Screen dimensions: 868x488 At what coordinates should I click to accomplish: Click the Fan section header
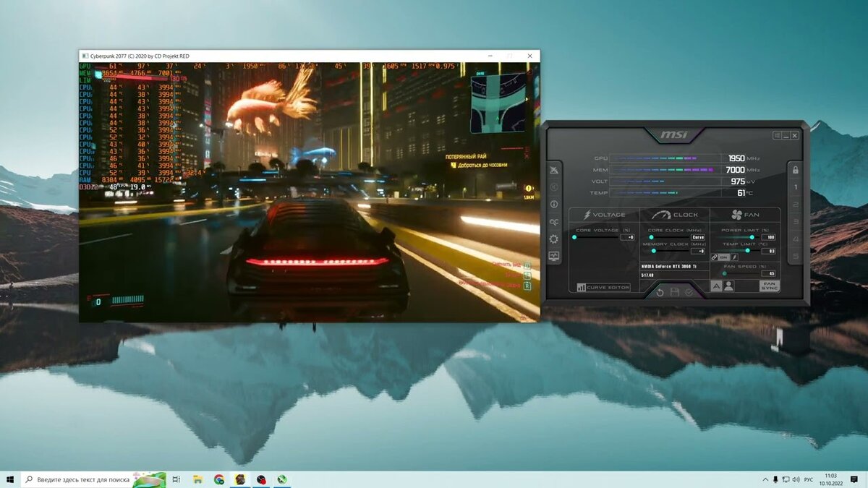tap(745, 215)
